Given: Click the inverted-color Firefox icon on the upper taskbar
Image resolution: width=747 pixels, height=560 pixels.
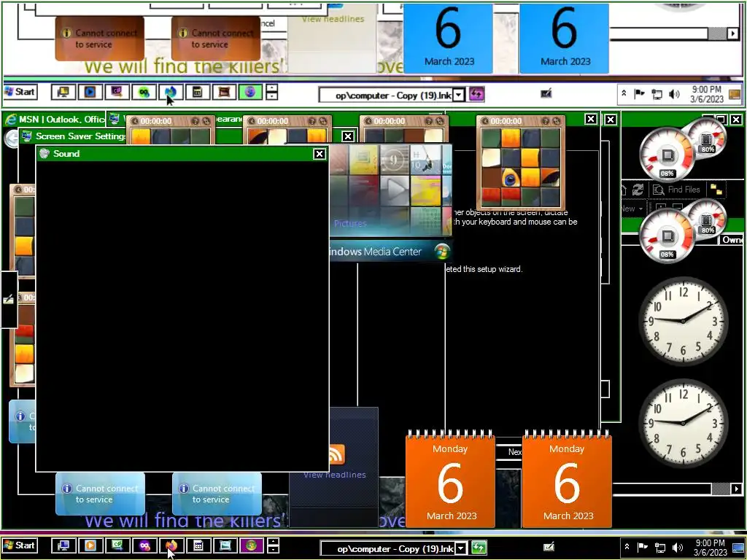Looking at the screenshot, I should click(171, 91).
